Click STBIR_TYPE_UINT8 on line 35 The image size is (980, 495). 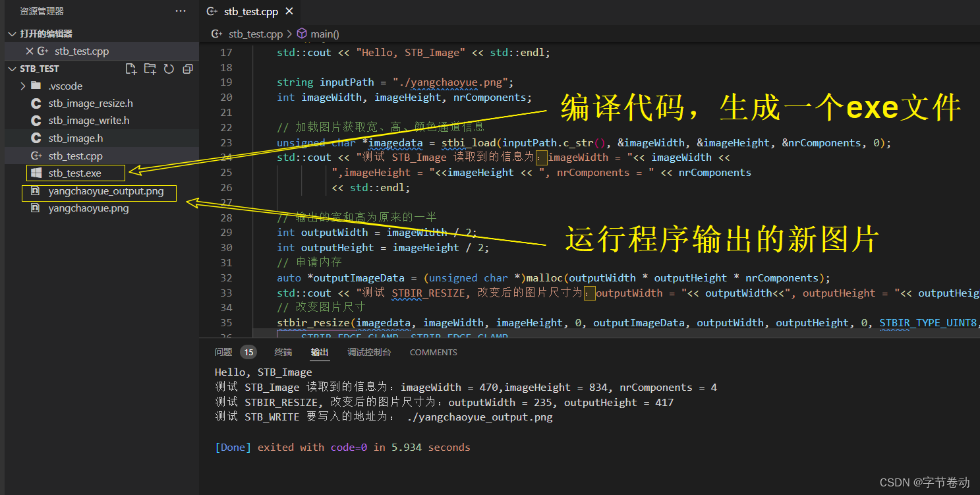pyautogui.click(x=928, y=323)
